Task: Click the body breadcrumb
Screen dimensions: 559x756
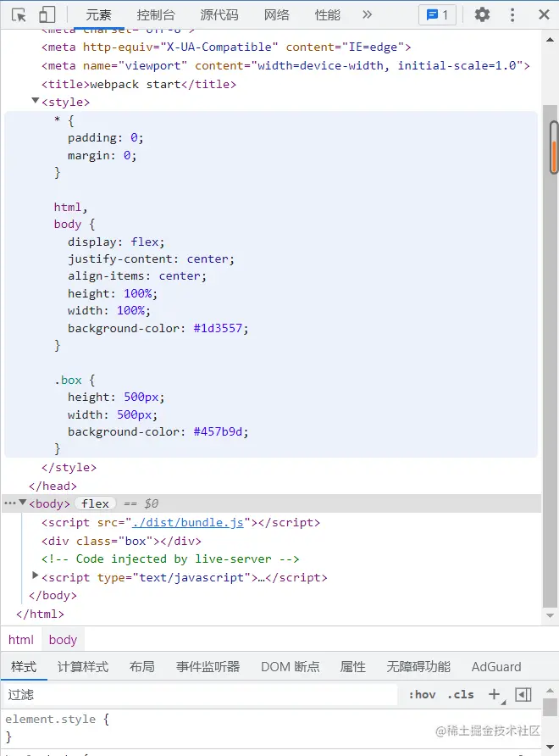Action: pyautogui.click(x=64, y=640)
